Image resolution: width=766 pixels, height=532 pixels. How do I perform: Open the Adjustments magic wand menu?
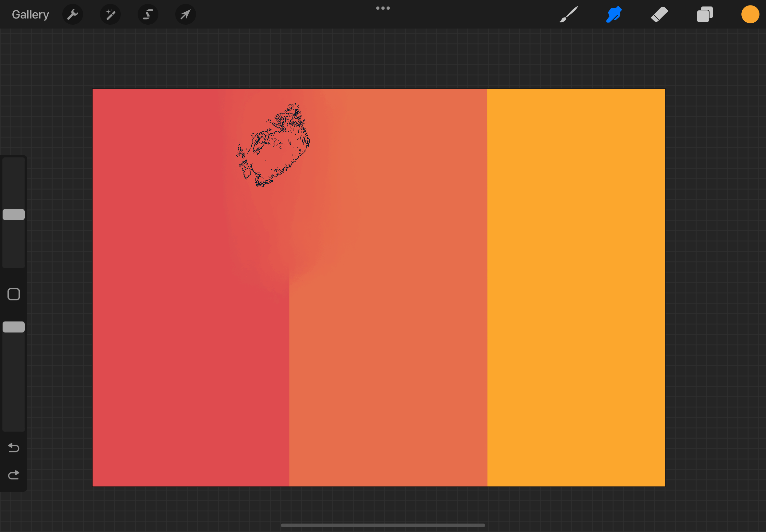[110, 14]
